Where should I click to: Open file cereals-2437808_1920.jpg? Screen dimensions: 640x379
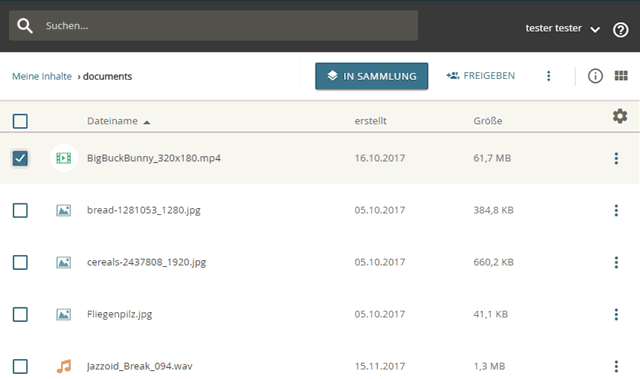pos(146,262)
